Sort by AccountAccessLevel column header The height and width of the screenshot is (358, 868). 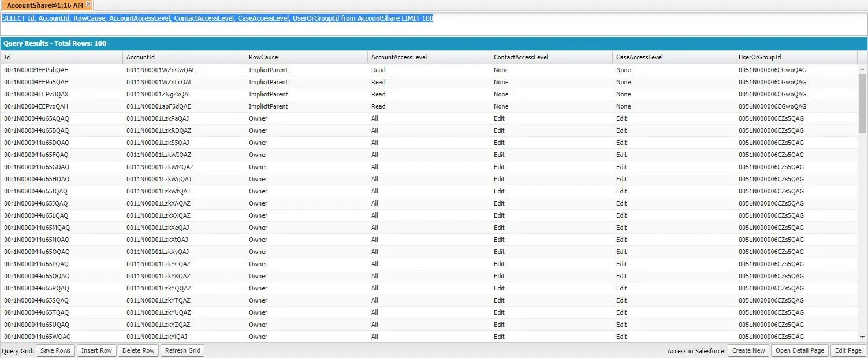point(429,57)
